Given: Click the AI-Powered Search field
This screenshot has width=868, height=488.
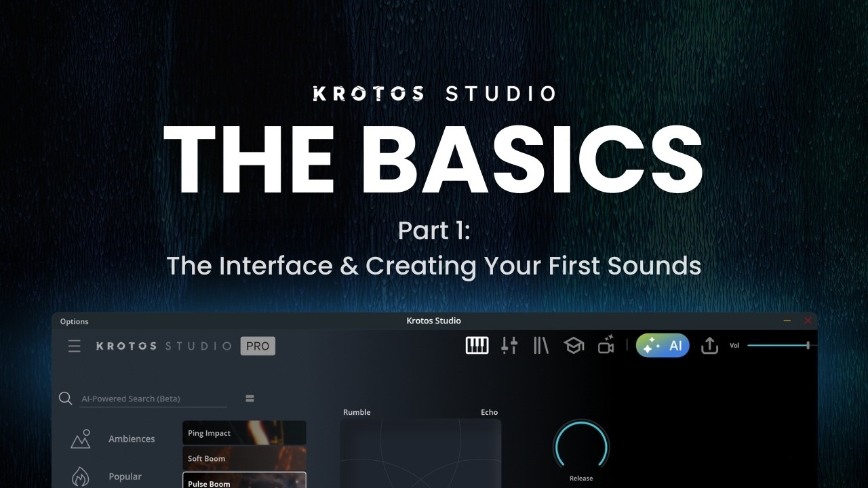Looking at the screenshot, I should click(x=154, y=399).
